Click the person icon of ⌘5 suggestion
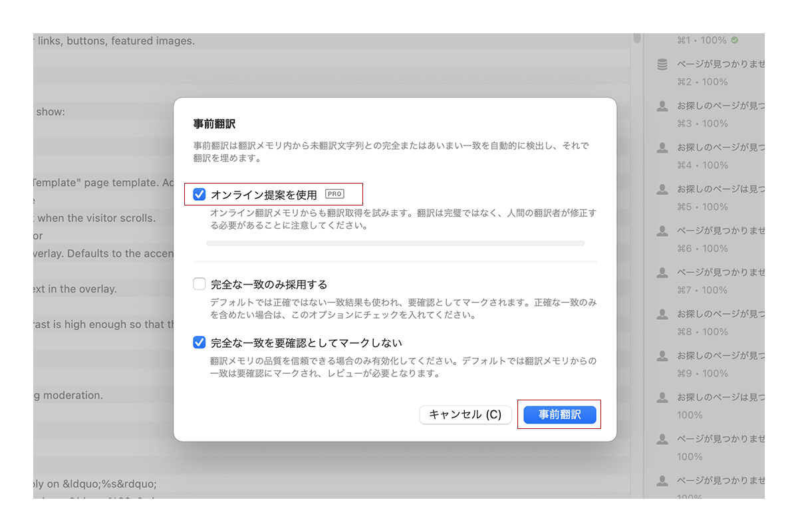The width and height of the screenshot is (798, 532). click(662, 190)
